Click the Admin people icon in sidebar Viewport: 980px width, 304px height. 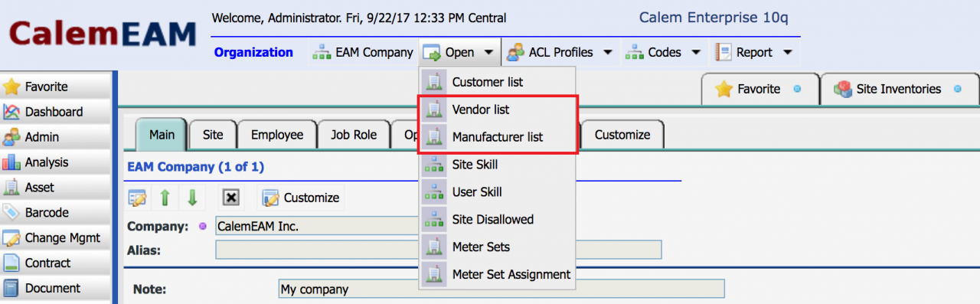[x=11, y=137]
